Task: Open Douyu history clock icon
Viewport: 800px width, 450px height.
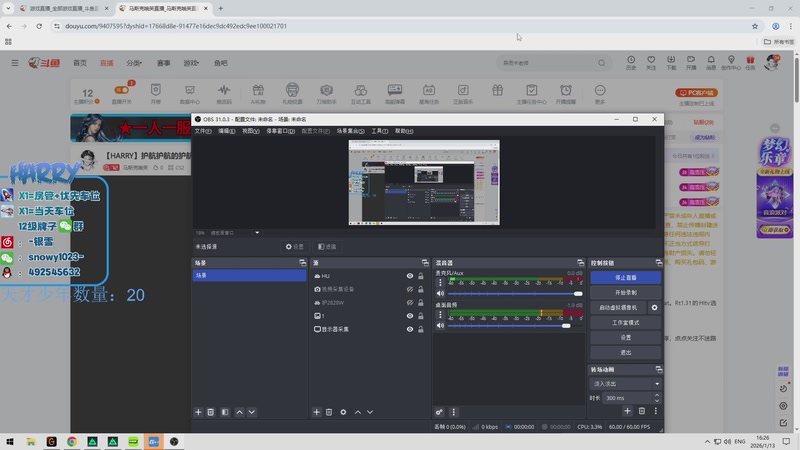Action: tap(631, 60)
